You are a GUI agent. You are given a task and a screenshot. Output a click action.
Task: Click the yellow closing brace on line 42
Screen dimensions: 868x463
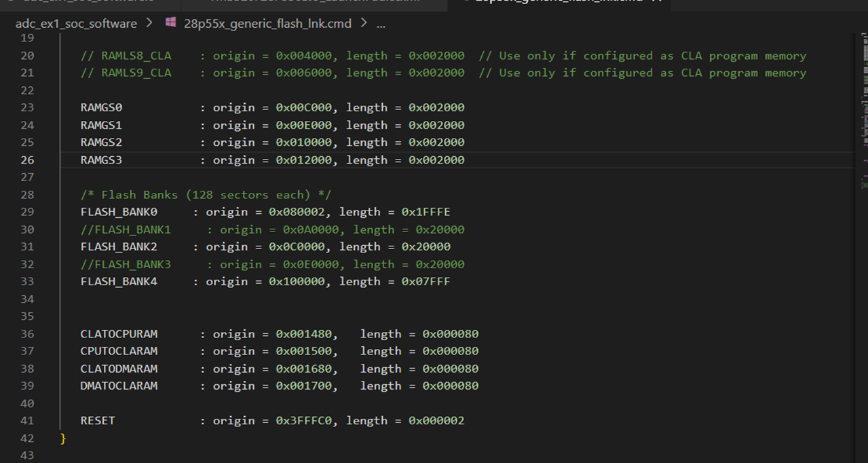pos(63,439)
